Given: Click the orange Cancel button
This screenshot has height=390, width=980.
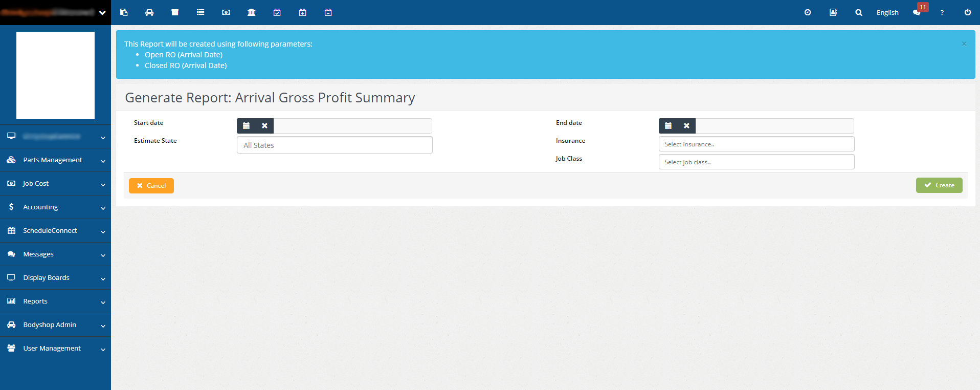Looking at the screenshot, I should click(151, 186).
